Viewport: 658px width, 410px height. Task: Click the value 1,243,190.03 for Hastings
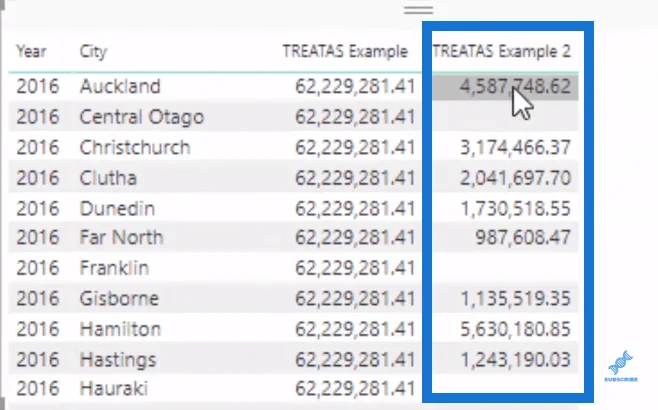click(x=516, y=360)
